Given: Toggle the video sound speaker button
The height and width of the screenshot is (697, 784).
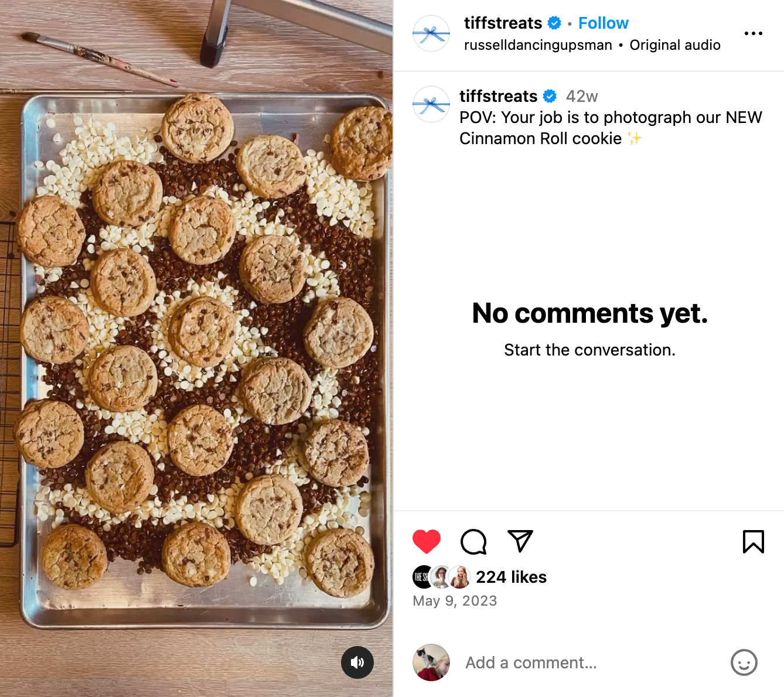Looking at the screenshot, I should click(357, 662).
